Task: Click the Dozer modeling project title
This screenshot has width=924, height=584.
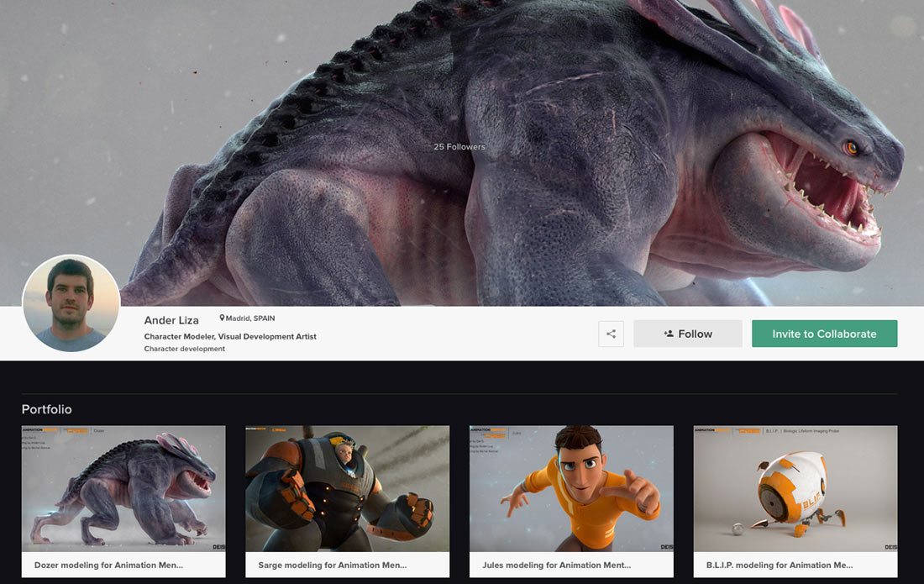Action: [108, 566]
